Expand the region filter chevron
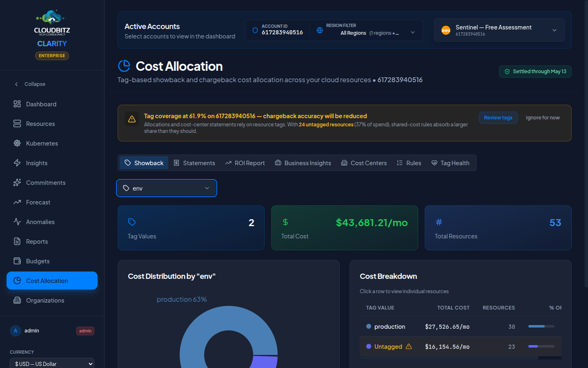This screenshot has height=368, width=588. coord(413,32)
